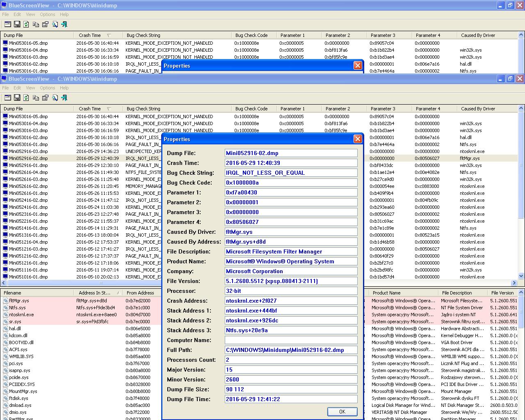Open the View menu in lower window
This screenshot has height=420, width=525.
point(30,88)
